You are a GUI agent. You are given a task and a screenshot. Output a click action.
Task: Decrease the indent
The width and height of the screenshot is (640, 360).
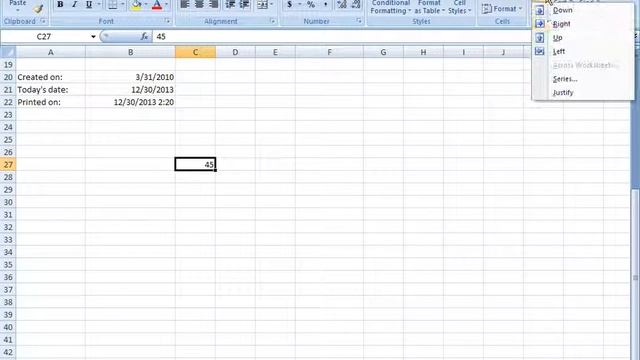pyautogui.click(x=230, y=4)
